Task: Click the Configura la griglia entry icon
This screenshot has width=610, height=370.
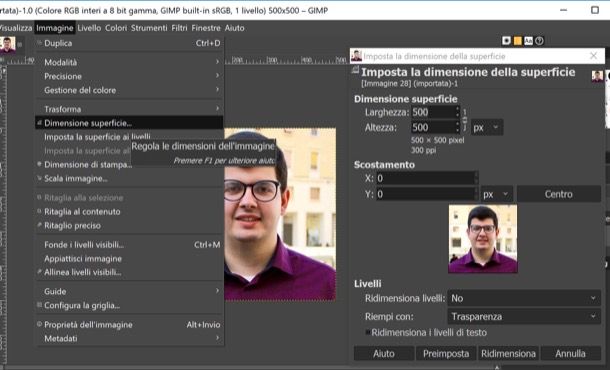Action: click(39, 305)
